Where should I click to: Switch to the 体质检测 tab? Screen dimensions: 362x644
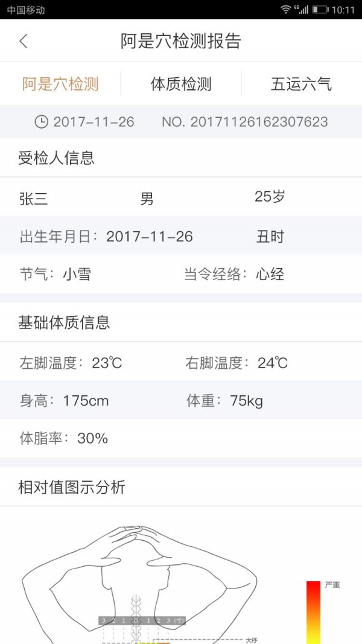pyautogui.click(x=181, y=84)
